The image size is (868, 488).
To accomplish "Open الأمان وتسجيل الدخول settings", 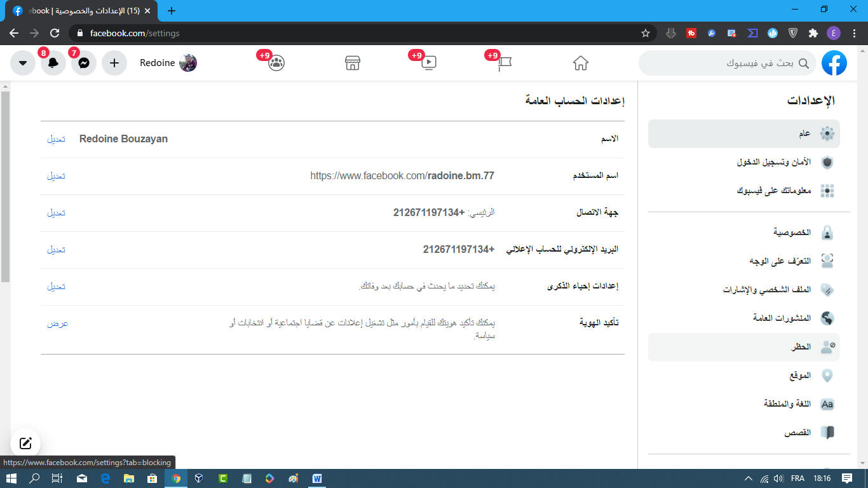I will tap(744, 163).
